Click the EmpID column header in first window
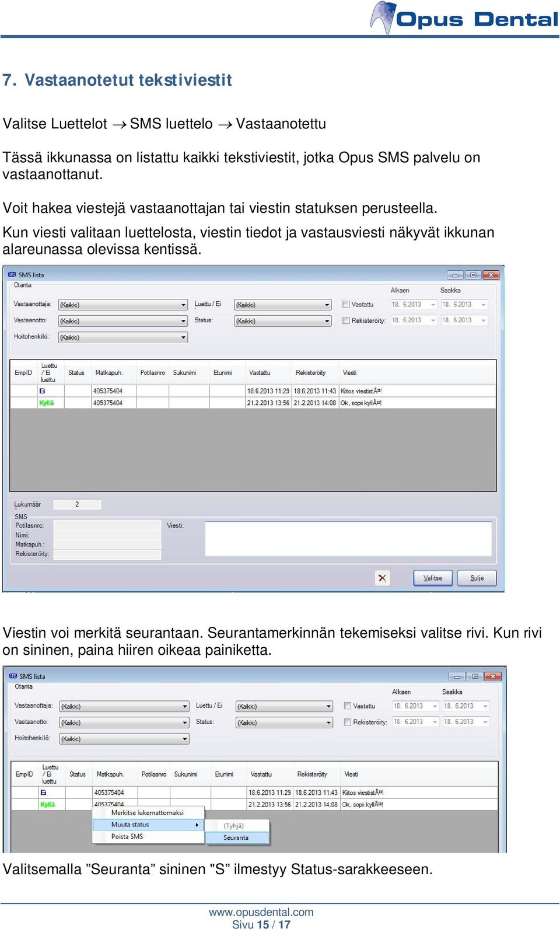 [23, 372]
